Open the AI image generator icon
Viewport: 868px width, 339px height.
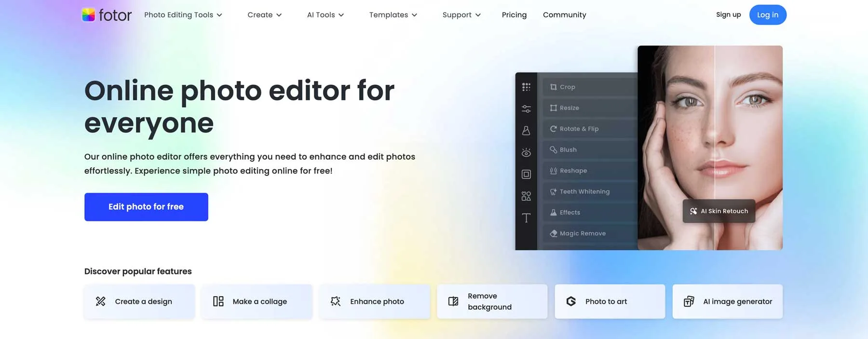(x=689, y=301)
